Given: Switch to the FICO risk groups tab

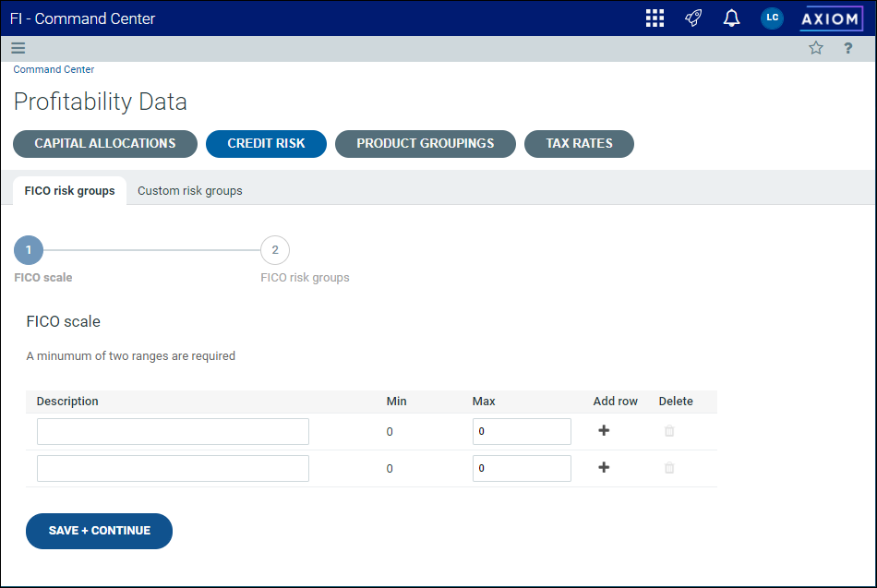Looking at the screenshot, I should click(70, 191).
